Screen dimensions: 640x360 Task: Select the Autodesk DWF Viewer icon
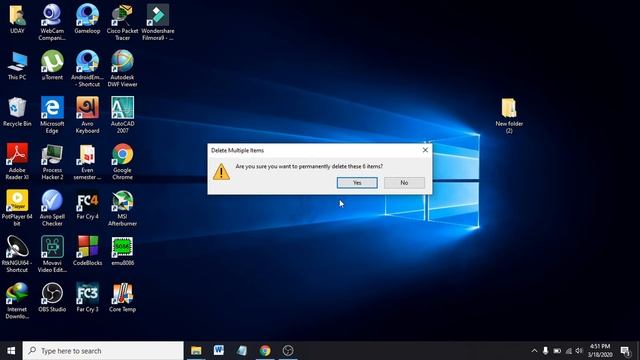pos(122,69)
